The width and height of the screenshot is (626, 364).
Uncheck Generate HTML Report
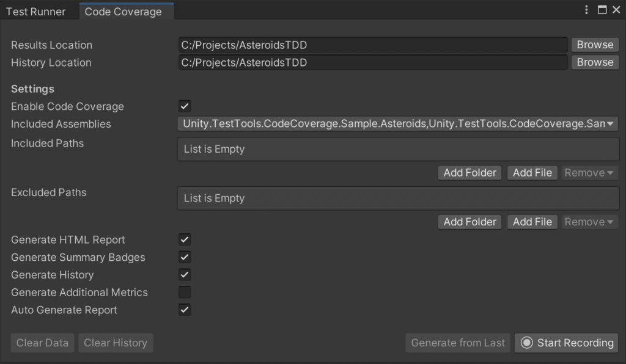(184, 239)
